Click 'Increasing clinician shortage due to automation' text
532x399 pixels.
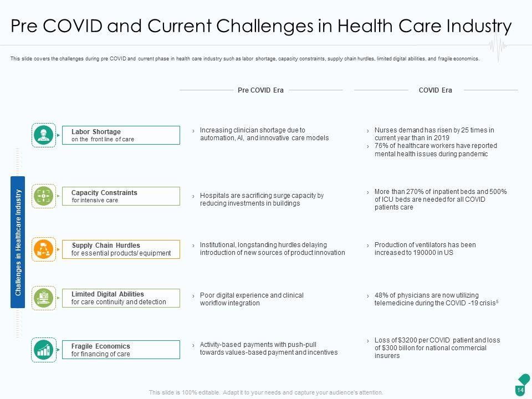tap(264, 134)
